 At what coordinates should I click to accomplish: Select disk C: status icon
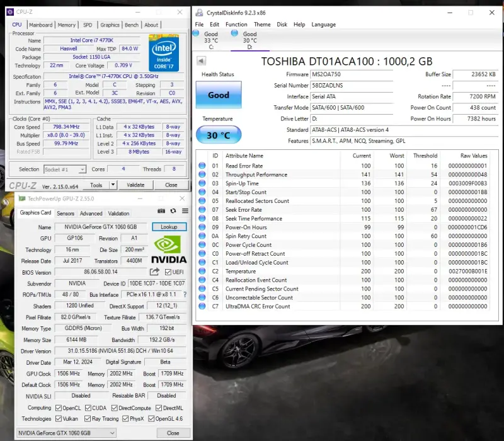tap(196, 33)
